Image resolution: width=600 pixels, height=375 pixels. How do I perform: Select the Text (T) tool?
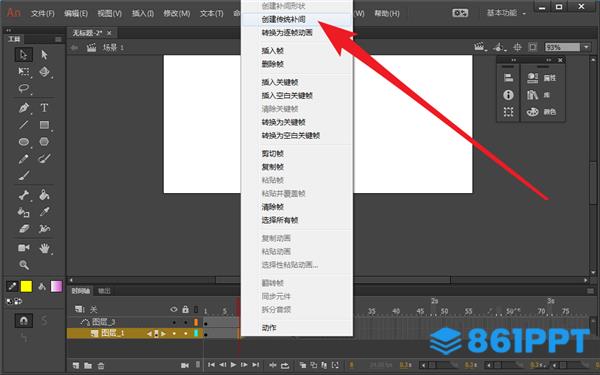pos(44,108)
